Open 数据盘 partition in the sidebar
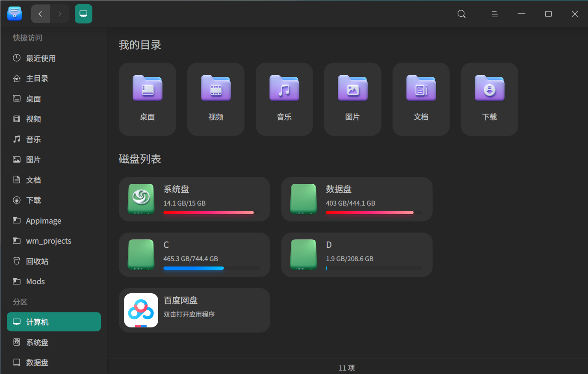The width and height of the screenshot is (588, 374). tap(54, 362)
